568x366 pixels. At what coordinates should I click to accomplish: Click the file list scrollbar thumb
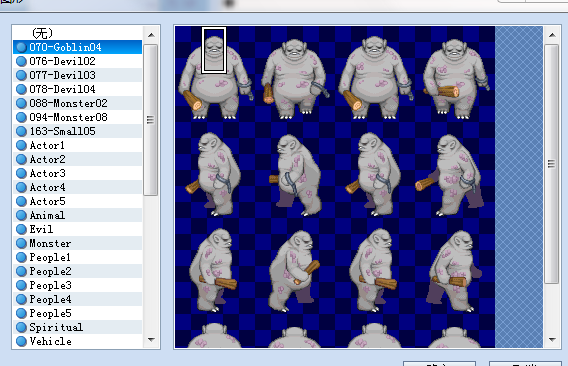[x=150, y=120]
